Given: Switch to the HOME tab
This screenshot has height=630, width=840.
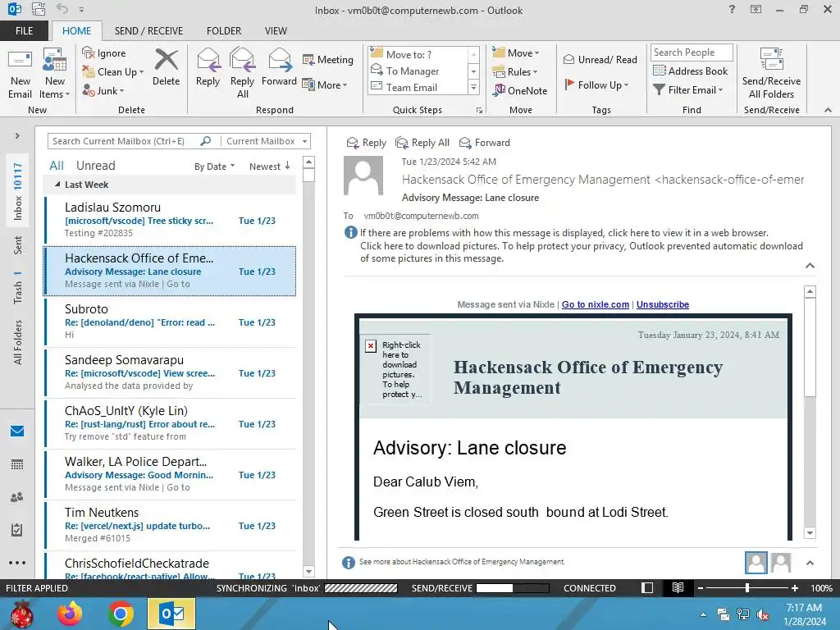Looking at the screenshot, I should [76, 30].
